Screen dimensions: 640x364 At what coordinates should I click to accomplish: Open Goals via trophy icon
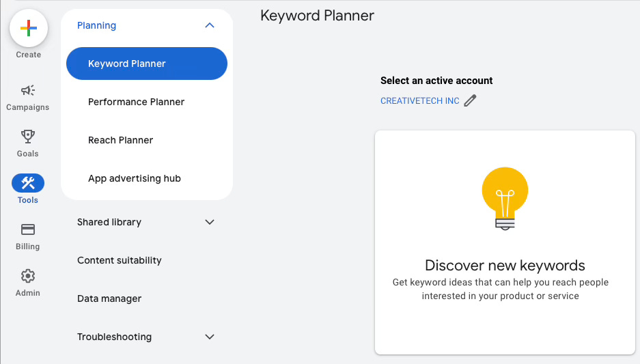click(28, 137)
